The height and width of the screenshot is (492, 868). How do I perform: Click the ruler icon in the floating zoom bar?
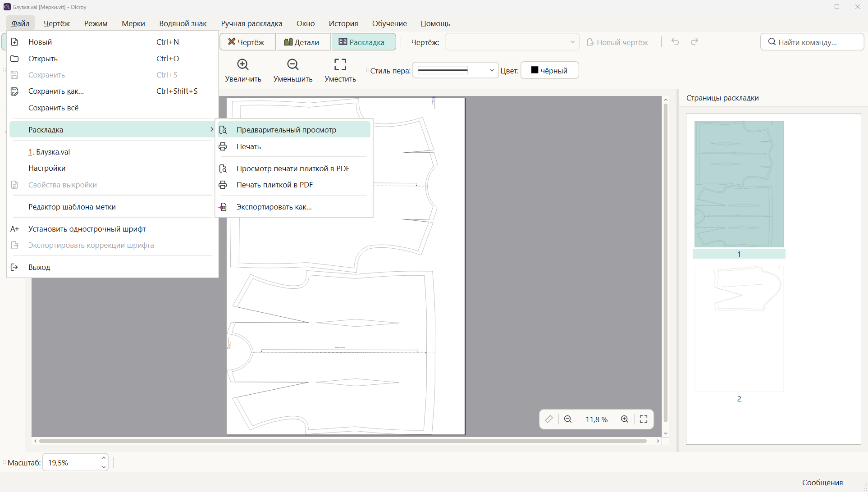click(x=548, y=419)
